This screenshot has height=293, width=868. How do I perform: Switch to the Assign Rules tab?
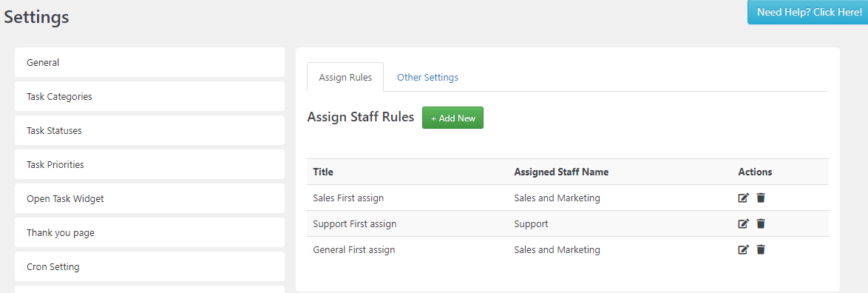(345, 78)
